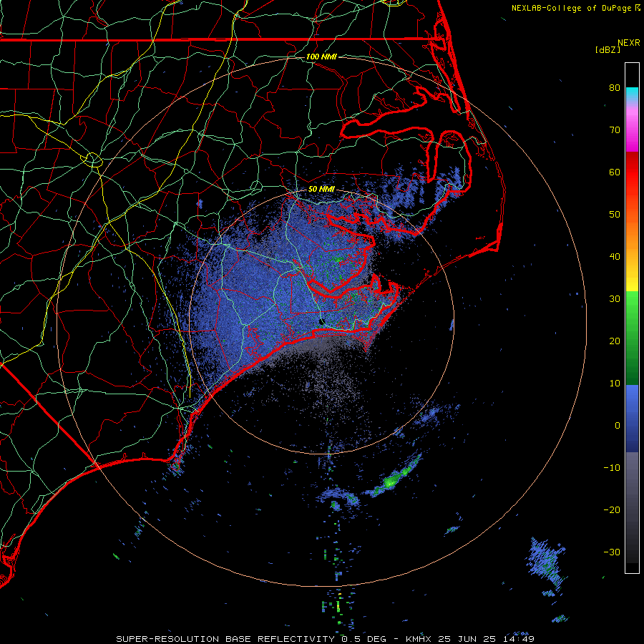644x644 pixels.
Task: Click the 100 NMI range ring label
Action: (321, 57)
